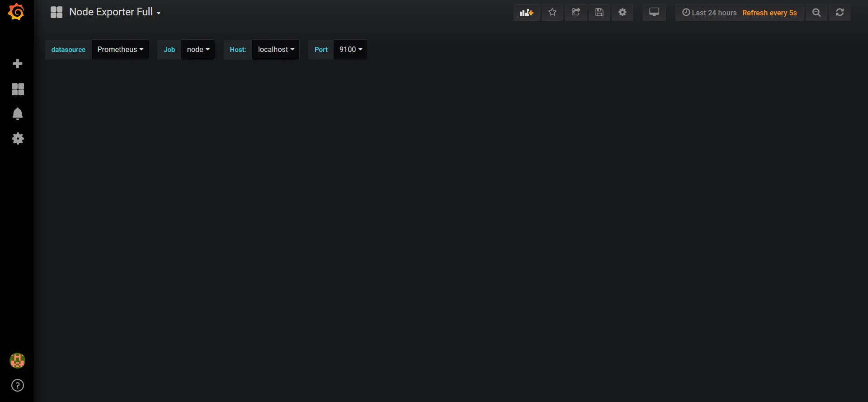Save the dashboard with floppy disk icon
This screenshot has height=402, width=868.
click(599, 13)
